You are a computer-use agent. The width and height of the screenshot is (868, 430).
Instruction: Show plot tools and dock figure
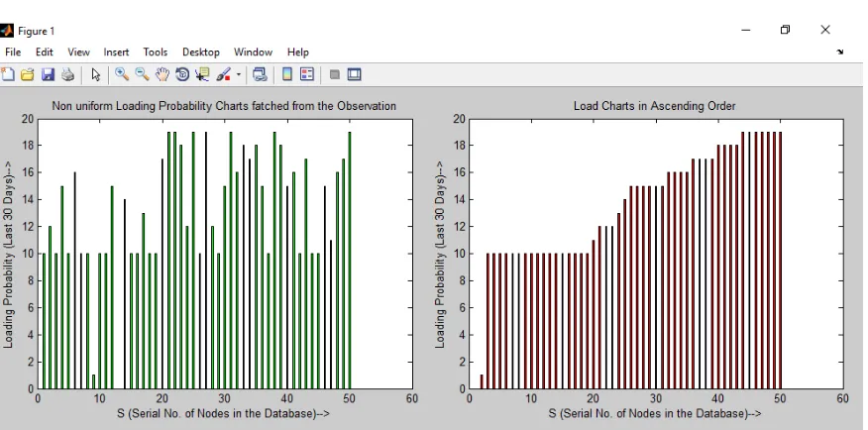point(355,74)
